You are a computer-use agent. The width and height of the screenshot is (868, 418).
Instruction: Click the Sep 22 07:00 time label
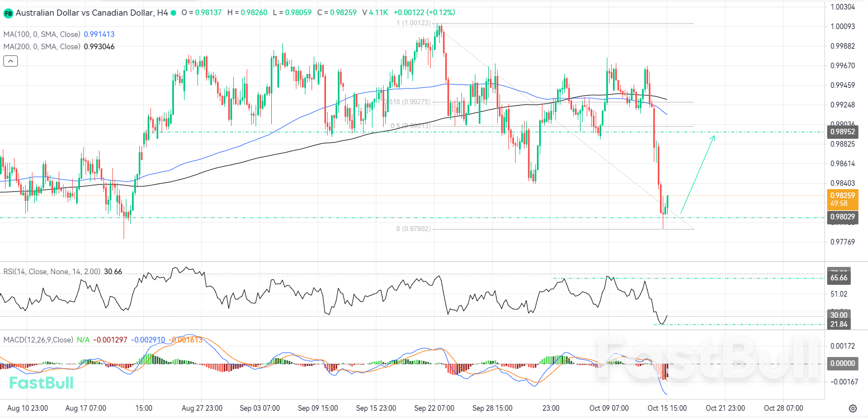tap(433, 408)
